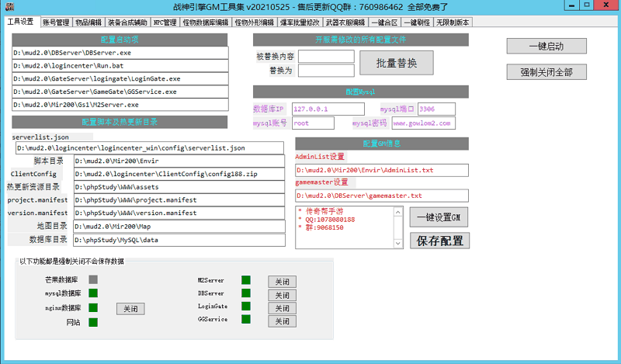This screenshot has width=621, height=364.
Task: Click the 被替换内容 input field
Action: tap(326, 56)
